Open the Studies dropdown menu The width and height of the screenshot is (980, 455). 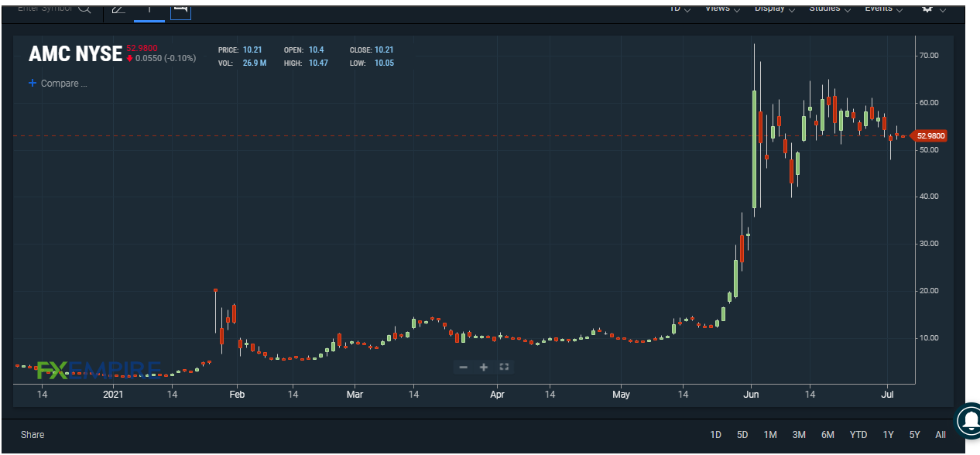[x=830, y=8]
